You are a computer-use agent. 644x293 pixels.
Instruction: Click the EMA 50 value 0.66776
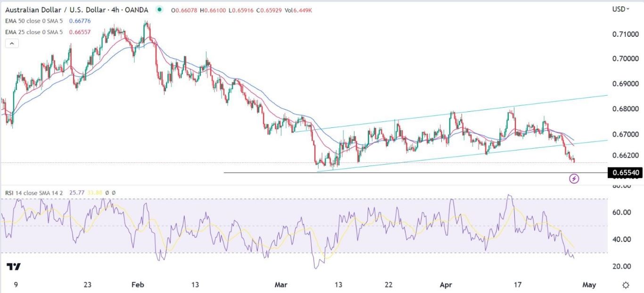[x=80, y=21]
